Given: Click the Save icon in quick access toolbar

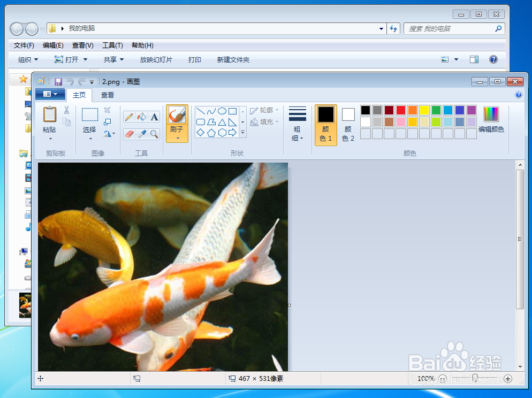Looking at the screenshot, I should pos(58,81).
